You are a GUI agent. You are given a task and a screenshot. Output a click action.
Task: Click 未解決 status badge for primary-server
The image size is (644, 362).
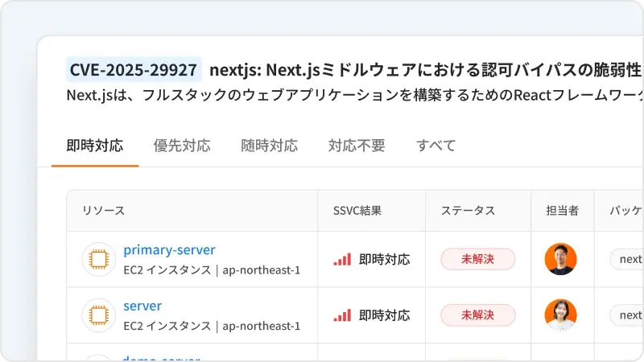(x=477, y=259)
